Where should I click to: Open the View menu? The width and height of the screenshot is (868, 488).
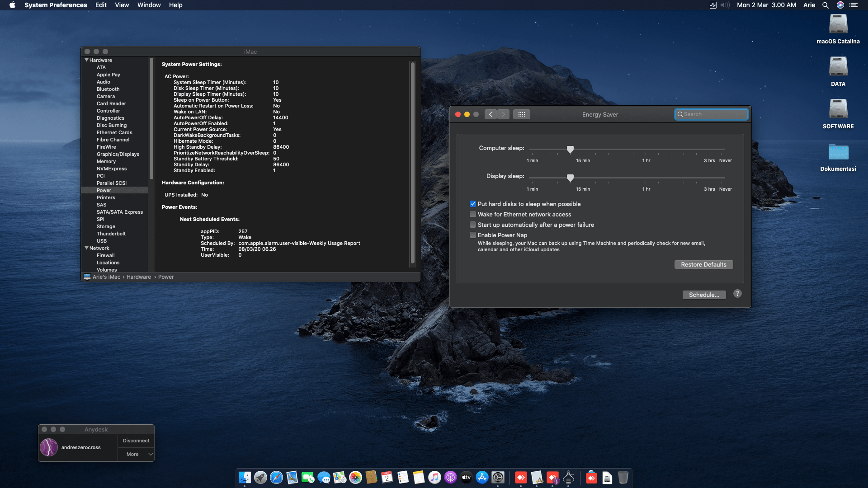(122, 5)
